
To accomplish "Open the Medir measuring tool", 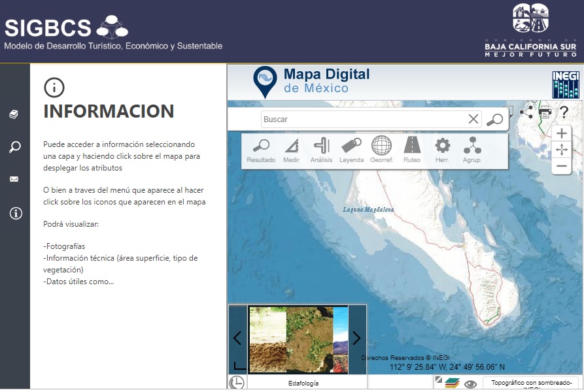I will pos(291,150).
